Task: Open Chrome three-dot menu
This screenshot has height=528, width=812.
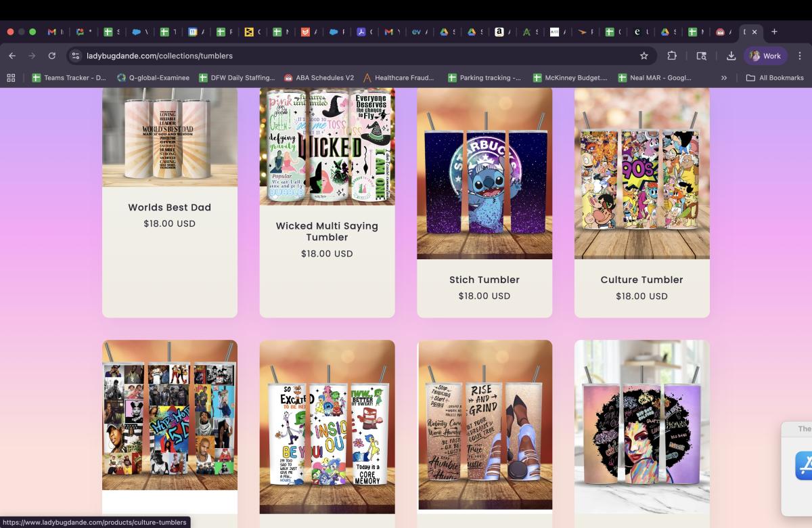Action: (800, 56)
